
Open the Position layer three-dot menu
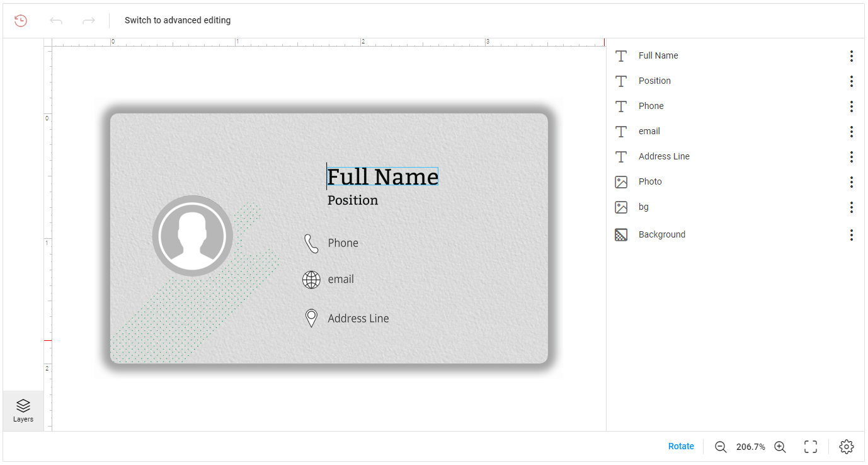point(851,81)
